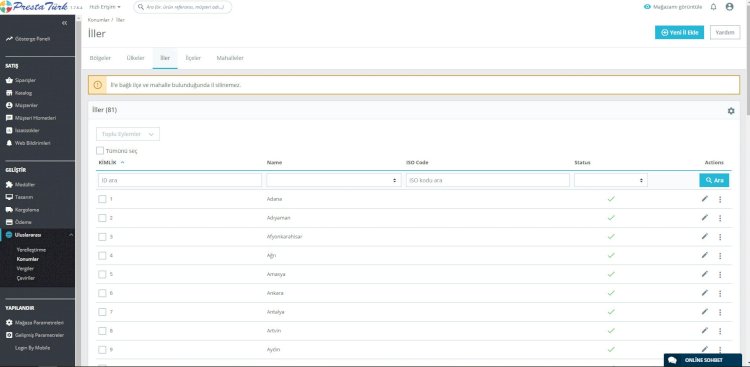Screen dimensions: 750x367
Task: Click the Ara search button
Action: coord(714,180)
